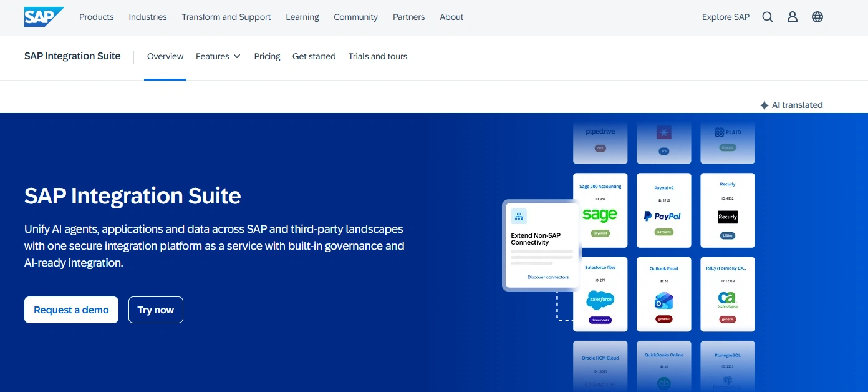Click the documents tag under Salesforce
Viewport: 868px width, 392px height.
(600, 320)
